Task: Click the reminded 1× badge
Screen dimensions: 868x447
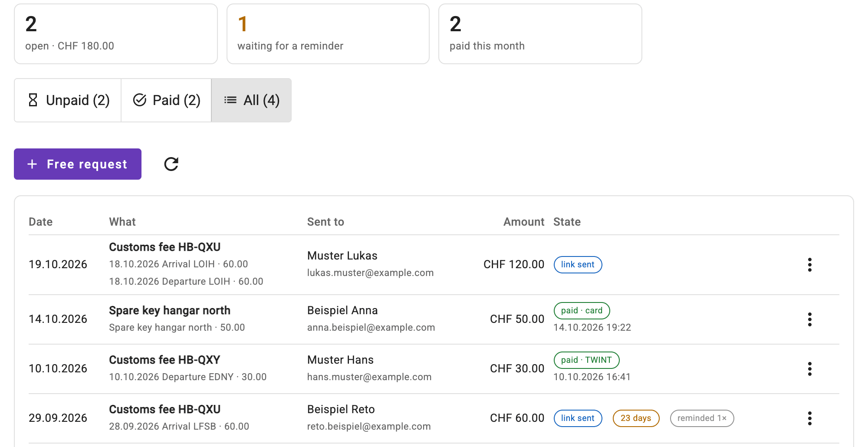Action: click(x=702, y=418)
